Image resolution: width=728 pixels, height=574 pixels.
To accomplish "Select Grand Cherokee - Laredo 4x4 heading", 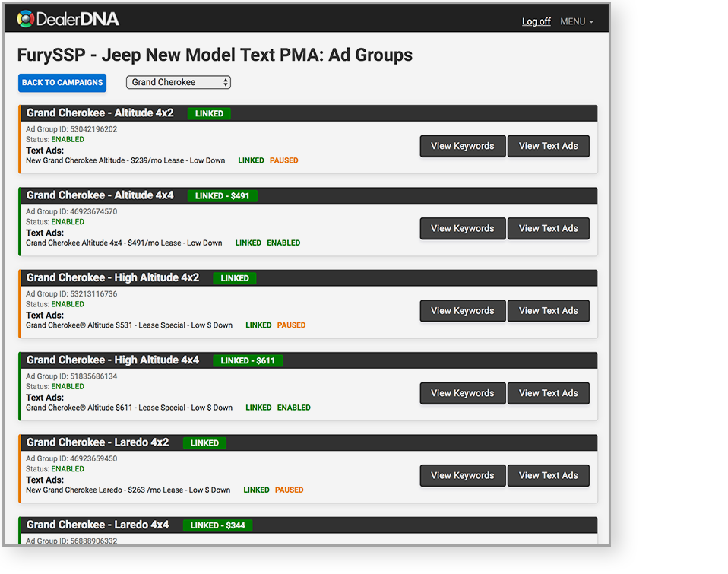I will (x=97, y=525).
